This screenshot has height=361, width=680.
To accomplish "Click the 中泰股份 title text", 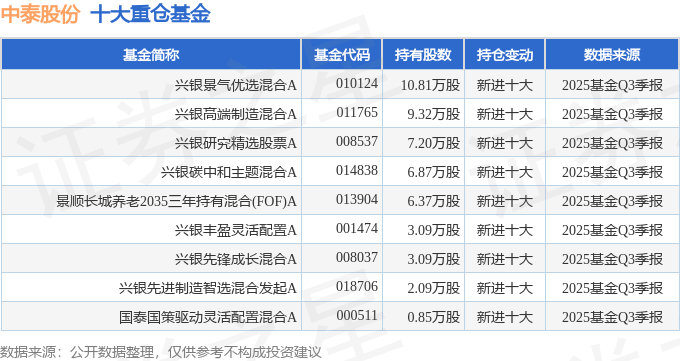I will (x=40, y=13).
